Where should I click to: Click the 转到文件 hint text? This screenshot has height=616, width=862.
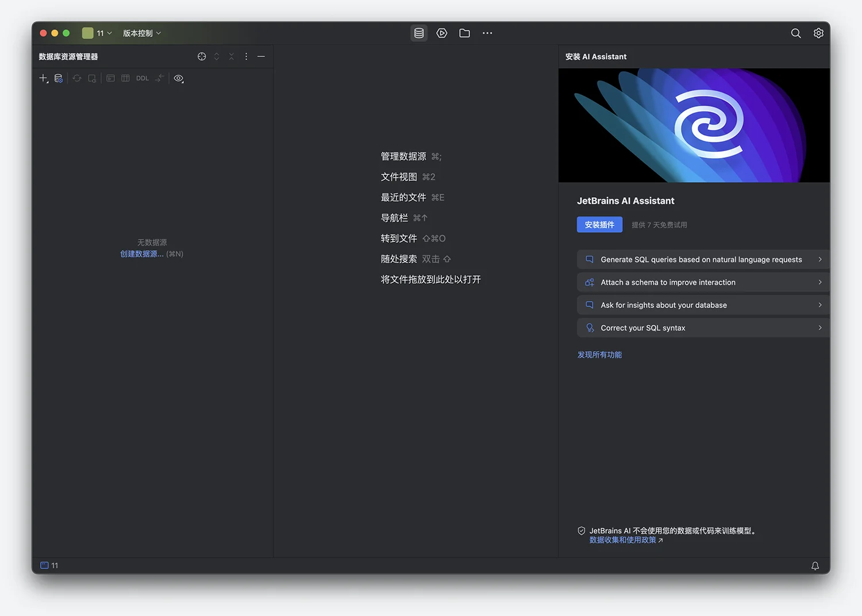tap(399, 238)
